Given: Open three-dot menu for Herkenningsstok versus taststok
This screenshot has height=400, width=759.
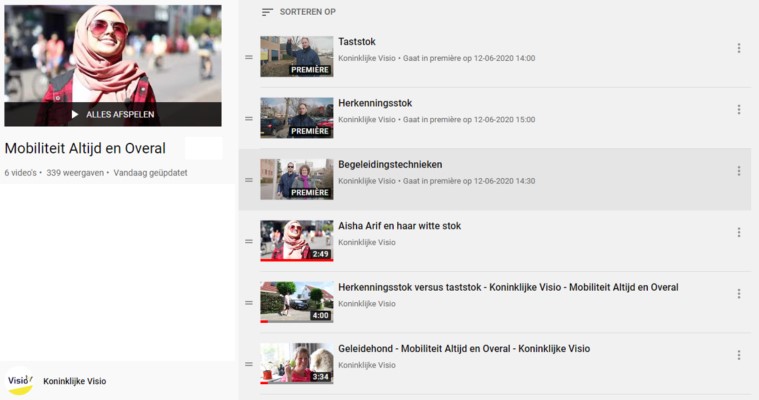Looking at the screenshot, I should click(739, 294).
